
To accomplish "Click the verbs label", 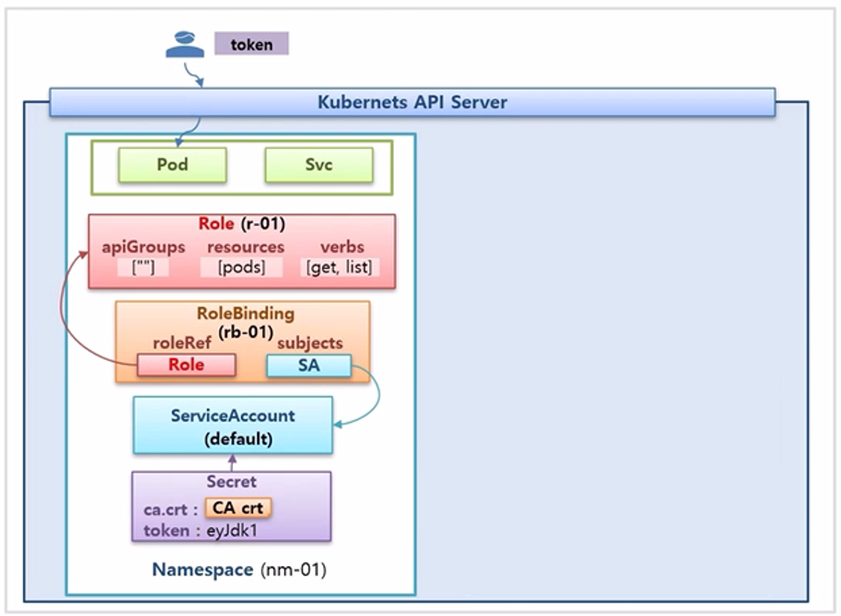I will pyautogui.click(x=342, y=247).
